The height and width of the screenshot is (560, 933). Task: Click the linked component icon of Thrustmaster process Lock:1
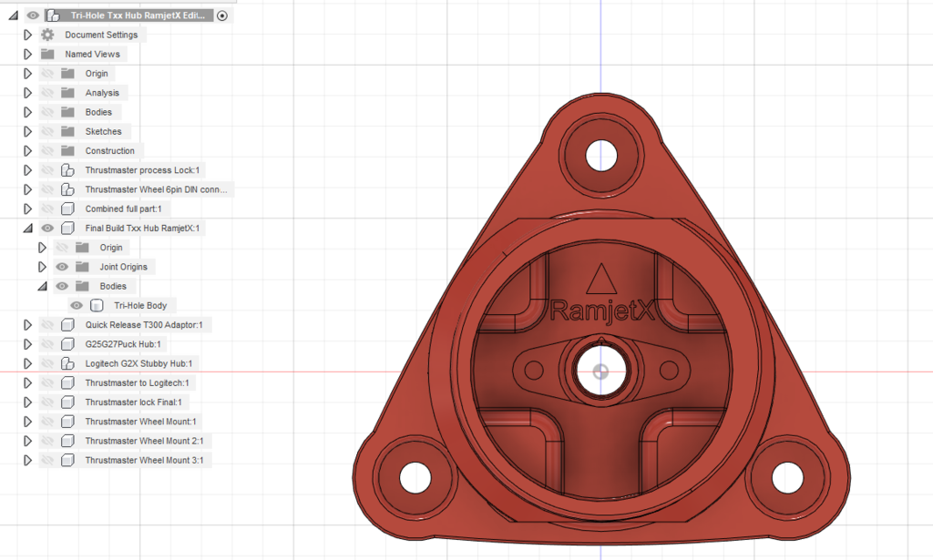(67, 170)
